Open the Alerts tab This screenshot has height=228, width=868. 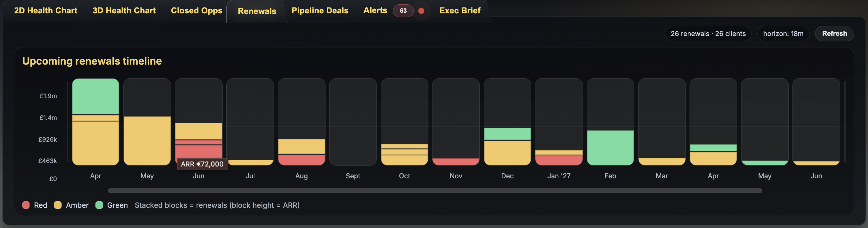coord(375,11)
